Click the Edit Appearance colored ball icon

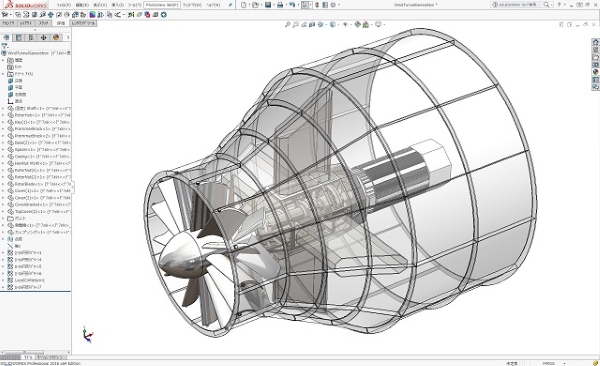point(357,25)
